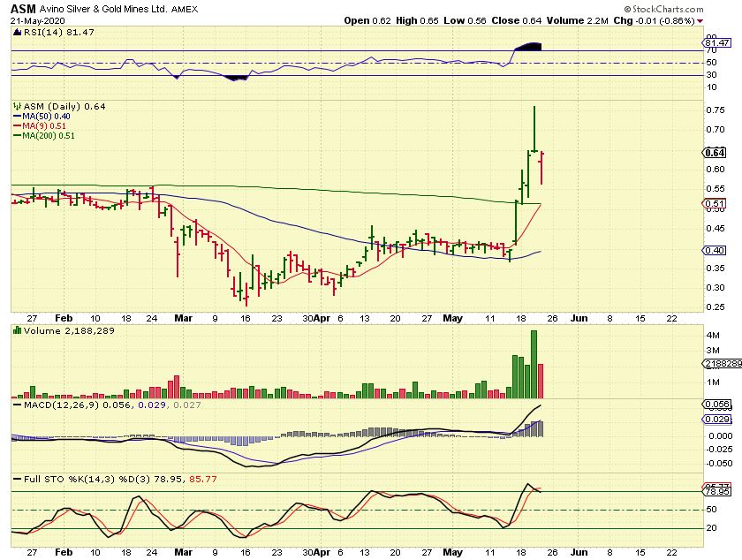Click the 0.75 price axis label
Viewport: 742px width, 560px height.
click(x=715, y=110)
